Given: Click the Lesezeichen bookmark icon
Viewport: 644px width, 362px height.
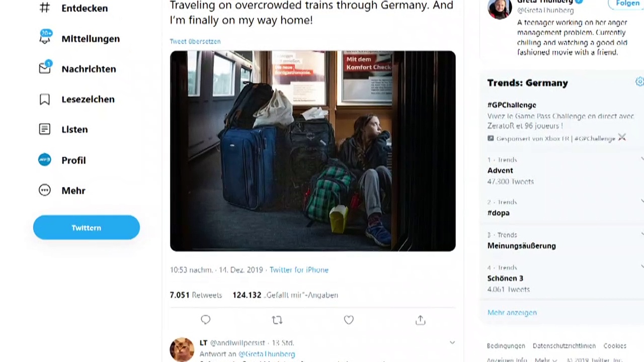Looking at the screenshot, I should pos(45,99).
